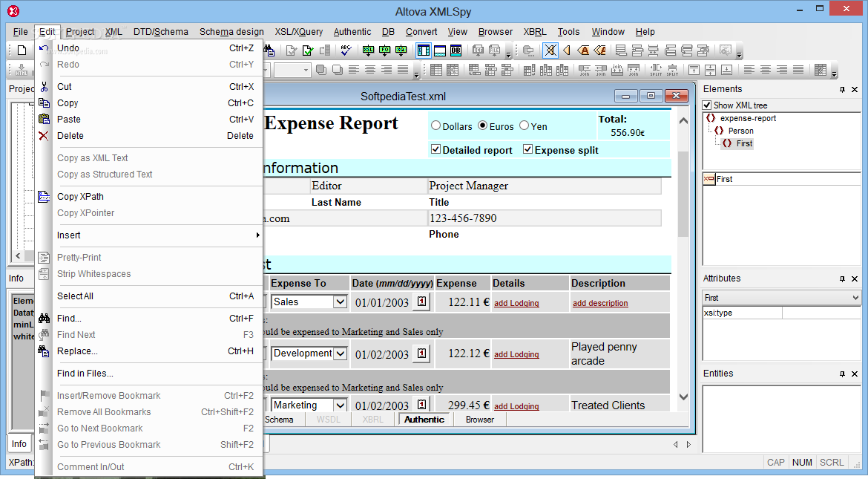Click the Append row icon in the Authentic toolbar
This screenshot has width=868, height=479.
click(621, 50)
